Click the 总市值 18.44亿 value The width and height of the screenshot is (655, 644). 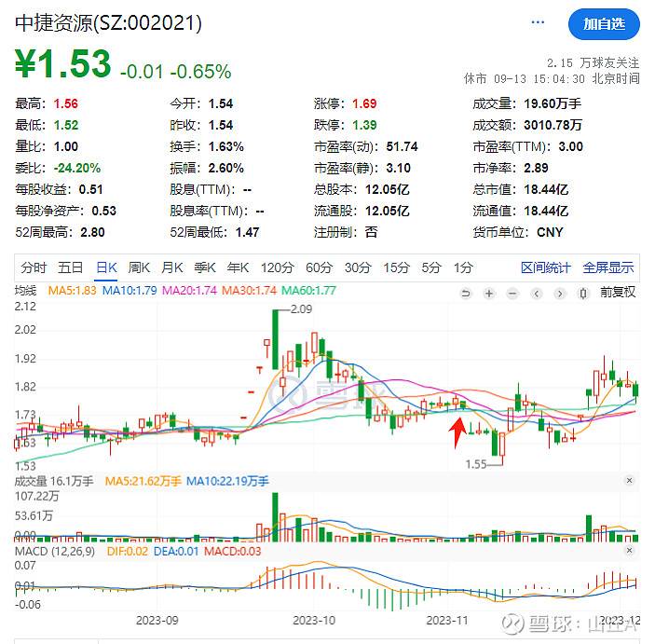(x=546, y=189)
